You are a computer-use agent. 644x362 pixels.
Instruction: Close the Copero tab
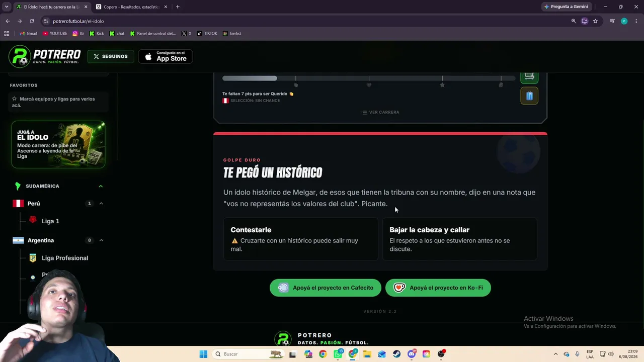tap(166, 7)
